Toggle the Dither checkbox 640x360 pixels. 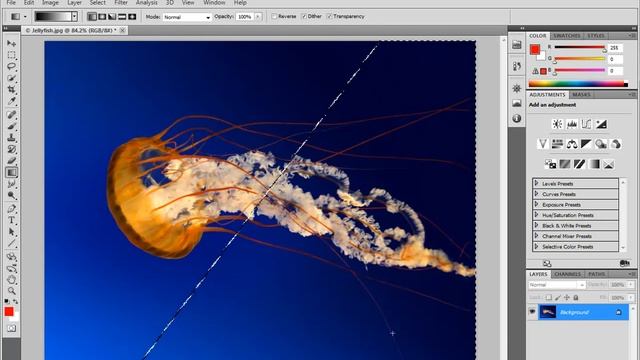point(304,16)
